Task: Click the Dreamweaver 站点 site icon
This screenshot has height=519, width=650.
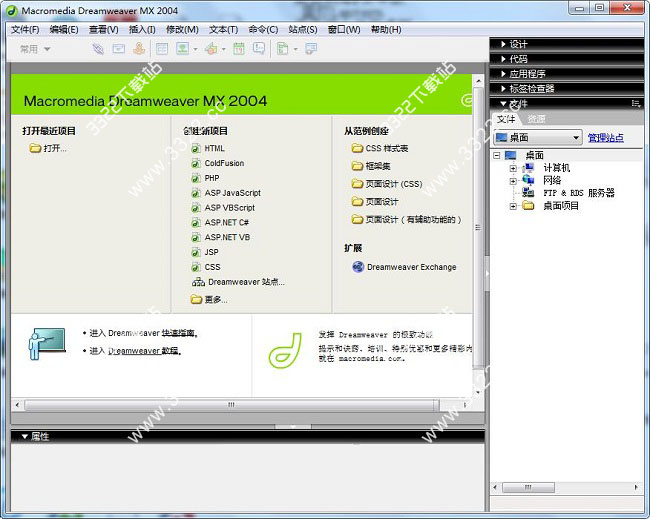Action: coord(198,282)
